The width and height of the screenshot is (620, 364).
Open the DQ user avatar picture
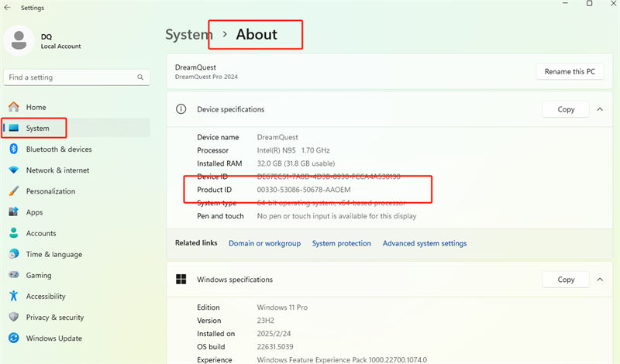(x=19, y=41)
